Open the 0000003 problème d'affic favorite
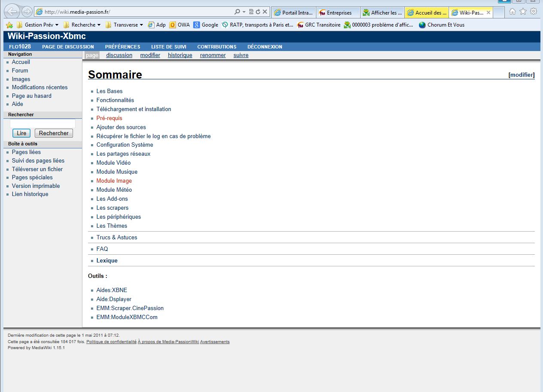Image resolution: width=543 pixels, height=392 pixels. coord(379,25)
